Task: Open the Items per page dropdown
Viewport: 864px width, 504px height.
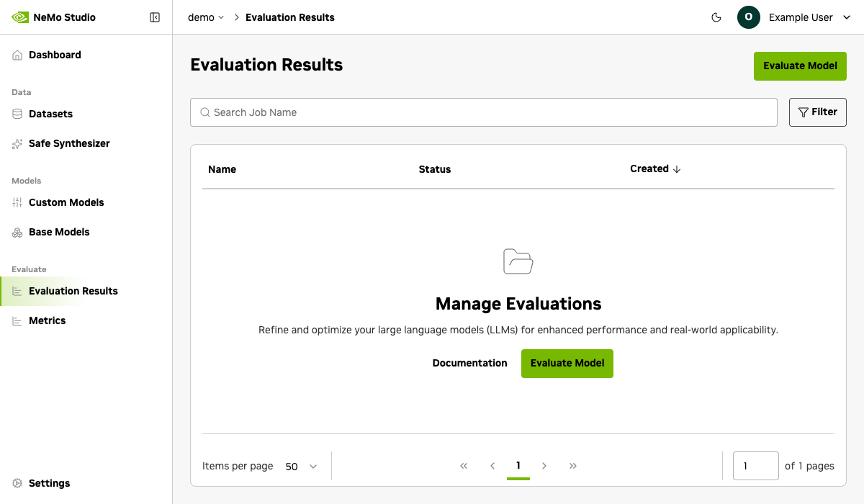Action: (x=301, y=466)
